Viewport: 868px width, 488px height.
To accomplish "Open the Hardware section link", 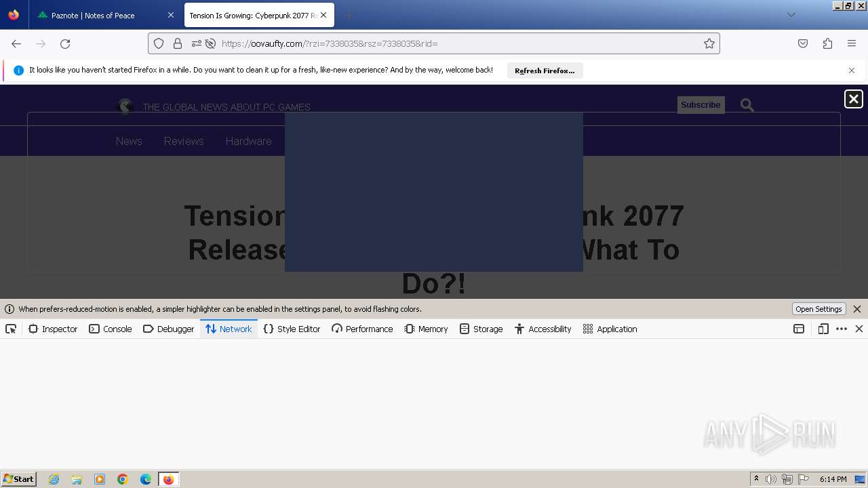I will tap(248, 141).
